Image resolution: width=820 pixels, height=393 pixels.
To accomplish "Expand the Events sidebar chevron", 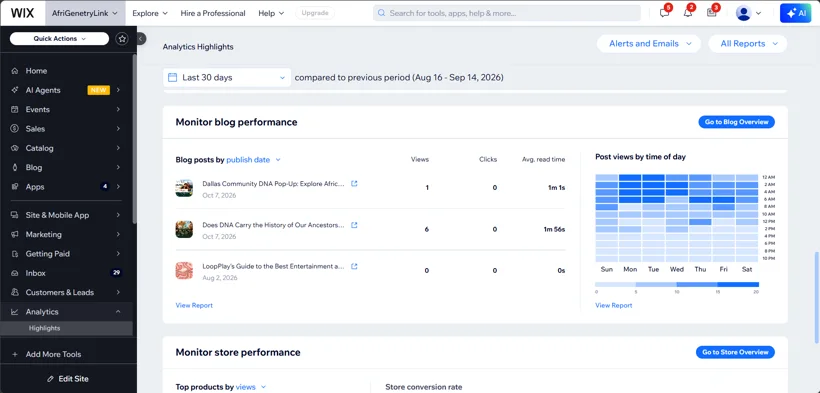I will click(x=118, y=109).
